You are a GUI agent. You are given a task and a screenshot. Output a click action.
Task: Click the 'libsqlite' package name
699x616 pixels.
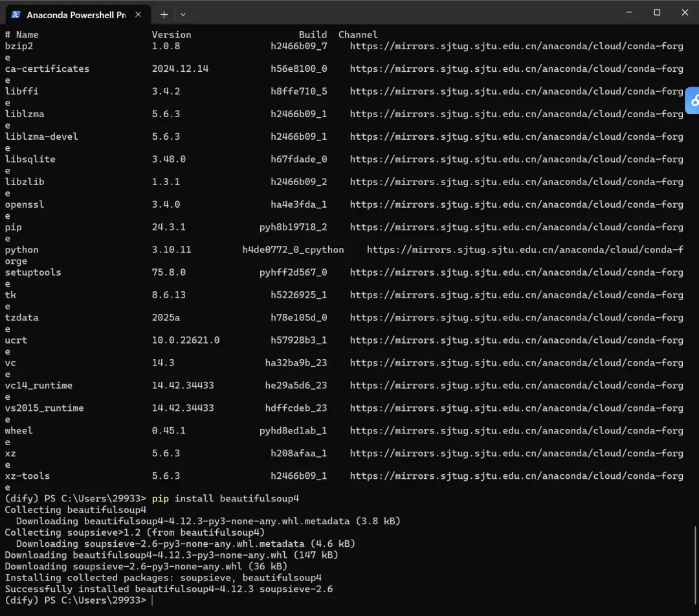[30, 159]
